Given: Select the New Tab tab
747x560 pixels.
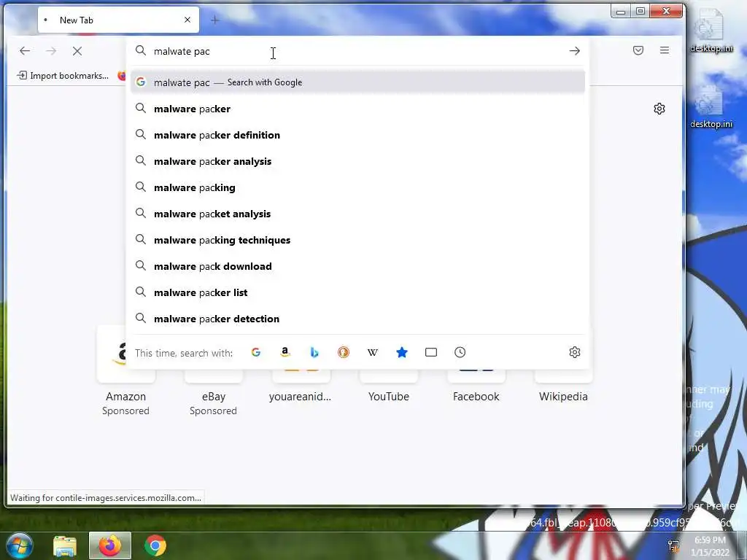Looking at the screenshot, I should [118, 20].
